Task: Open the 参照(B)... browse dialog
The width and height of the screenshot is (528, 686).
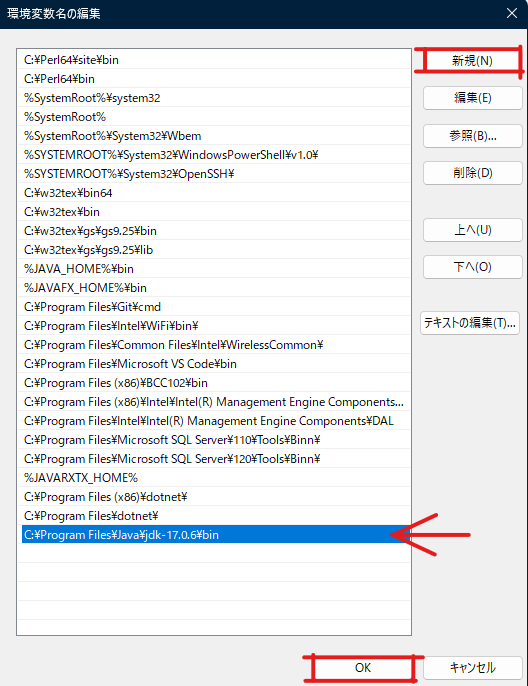Action: click(472, 136)
